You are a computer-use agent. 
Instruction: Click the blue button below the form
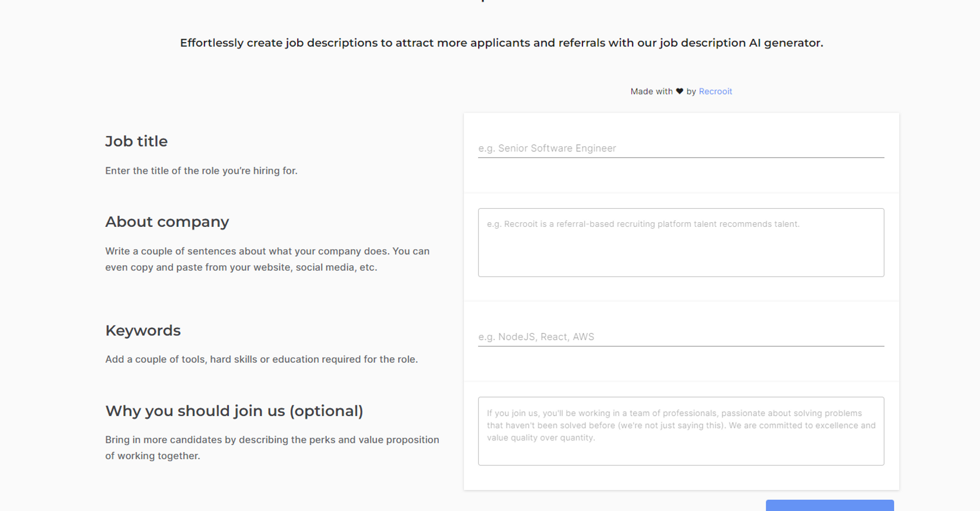point(829,505)
